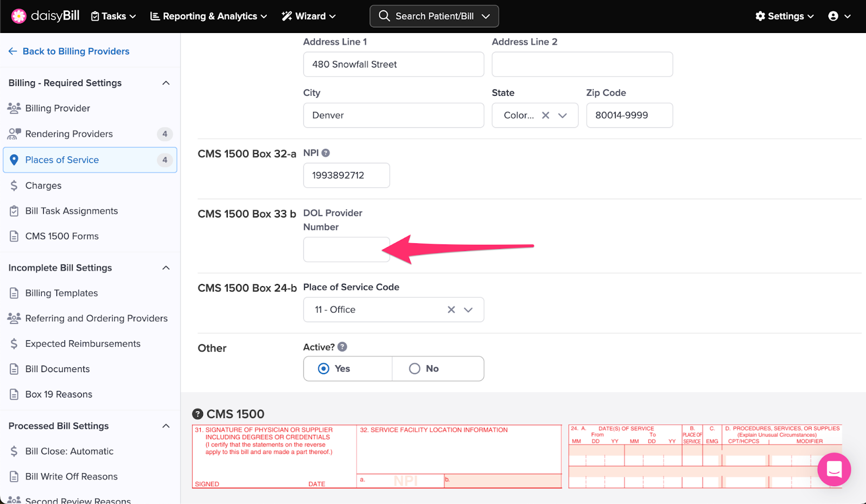Expand the Place of Service Code dropdown

click(x=468, y=310)
